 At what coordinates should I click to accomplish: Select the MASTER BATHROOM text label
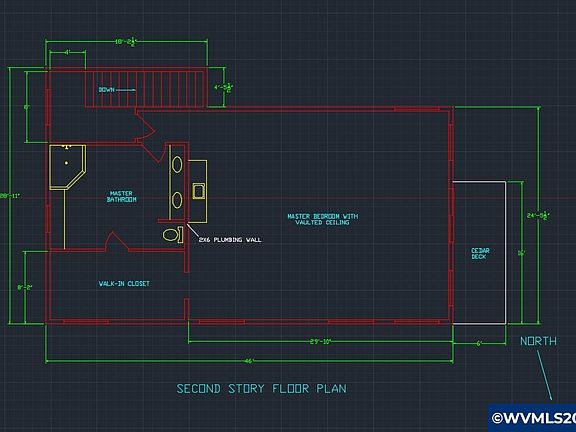(122, 196)
